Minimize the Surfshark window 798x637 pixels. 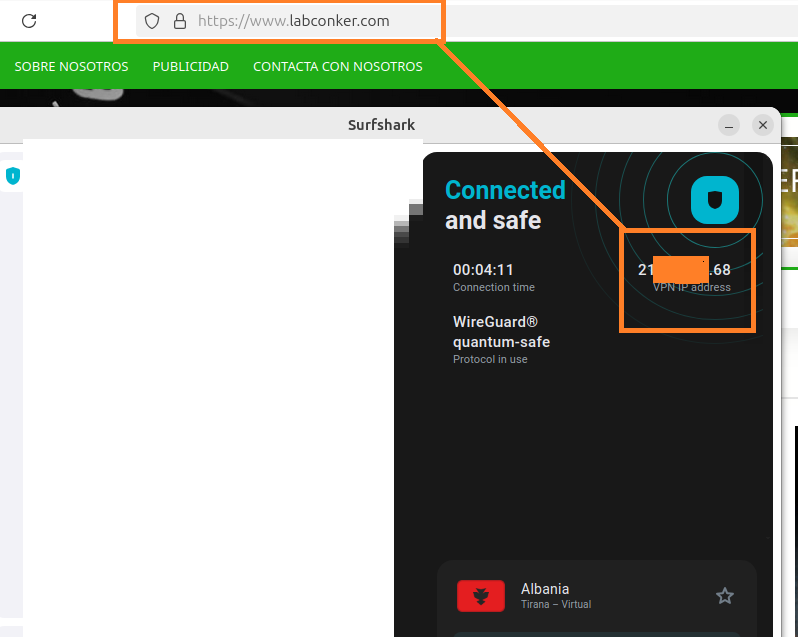point(729,125)
